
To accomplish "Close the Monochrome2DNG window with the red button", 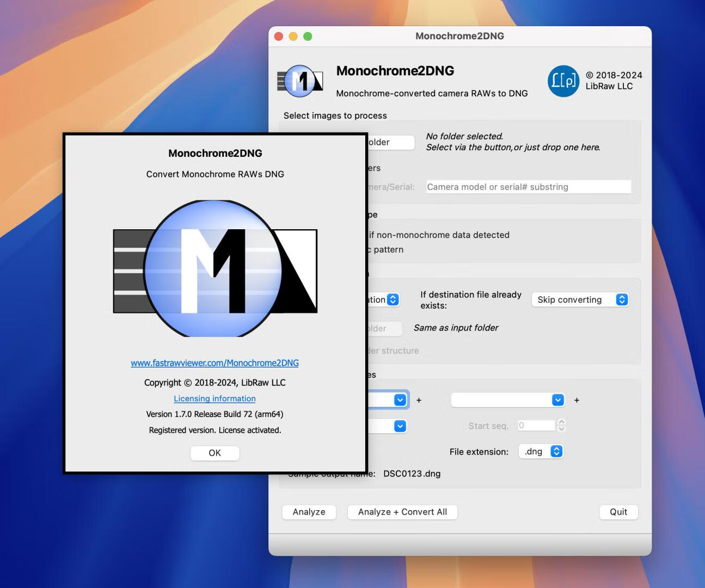I will click(x=279, y=36).
